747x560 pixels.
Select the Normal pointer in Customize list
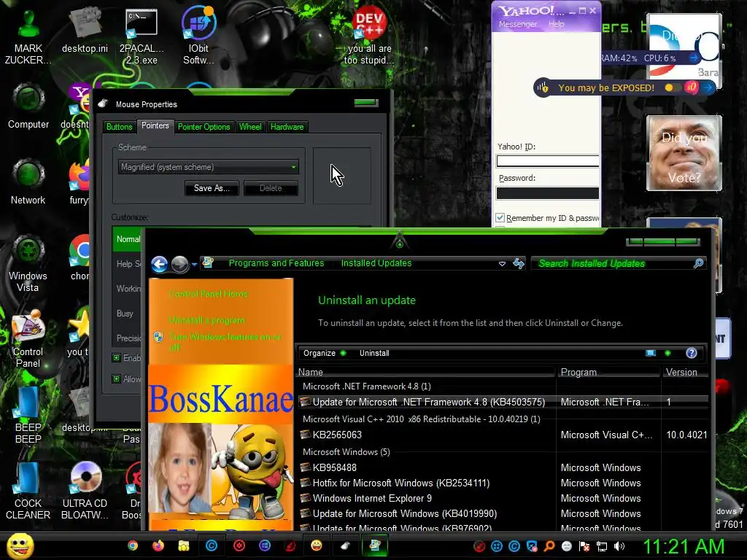click(128, 239)
